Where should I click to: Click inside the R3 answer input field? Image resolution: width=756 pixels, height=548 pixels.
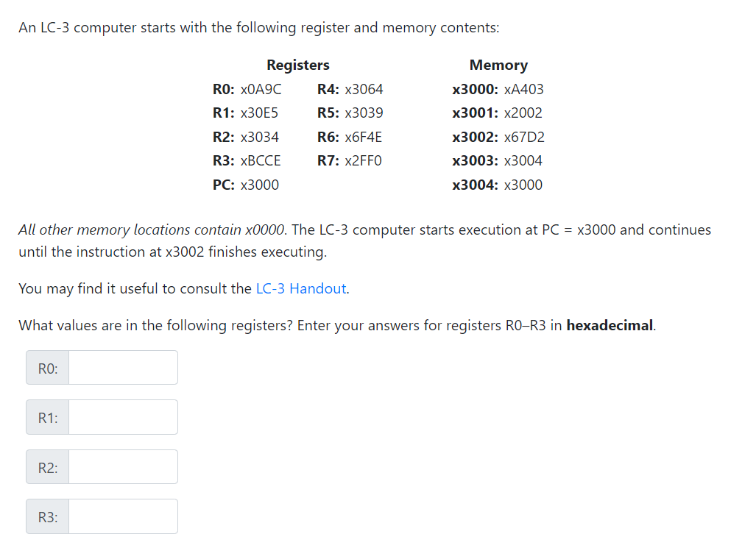pyautogui.click(x=121, y=516)
